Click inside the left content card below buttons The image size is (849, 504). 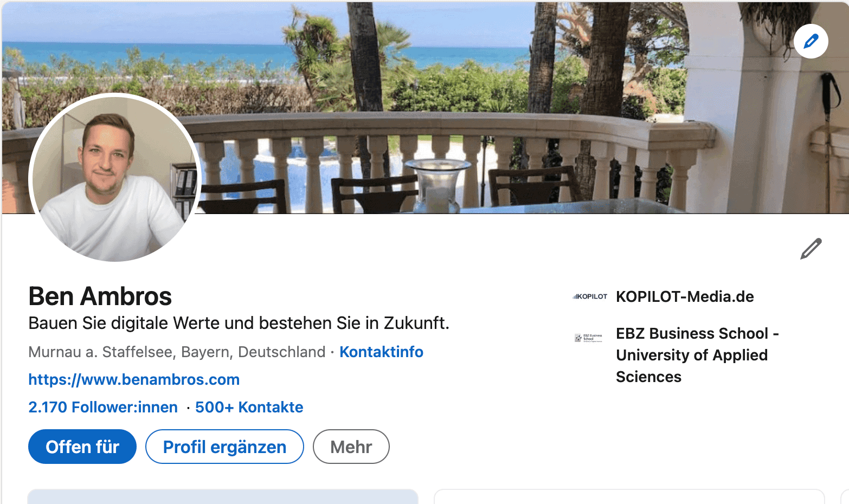222,499
